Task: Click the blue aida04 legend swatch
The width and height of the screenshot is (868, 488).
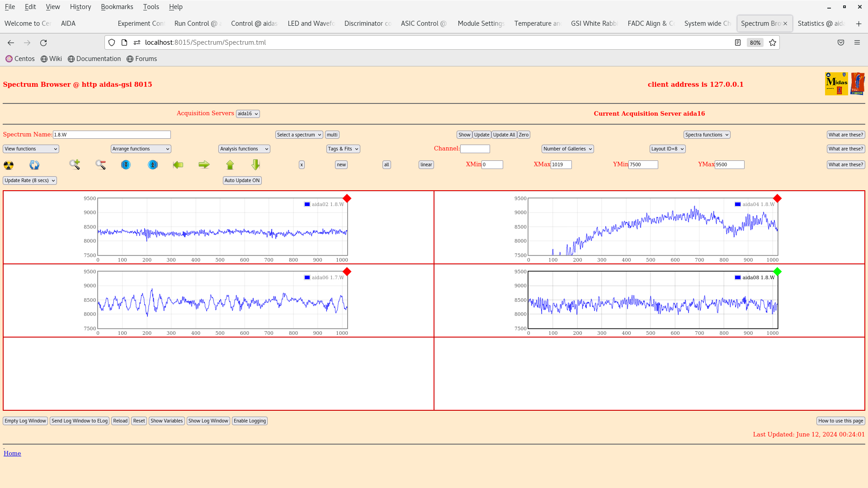Action: pyautogui.click(x=738, y=204)
